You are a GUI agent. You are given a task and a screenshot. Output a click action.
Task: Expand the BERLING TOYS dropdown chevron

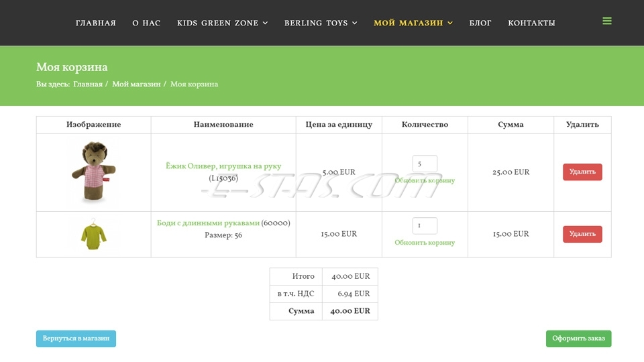point(354,23)
